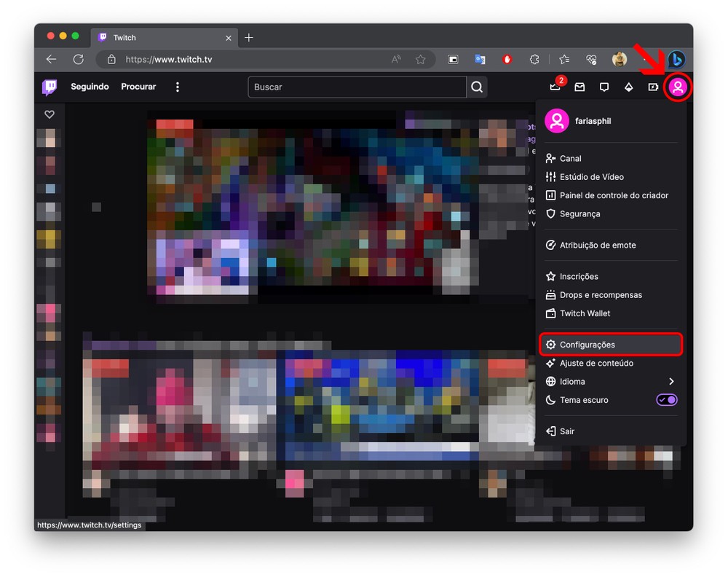Click the profile avatar in top right
Screen dimensions: 728x577
coord(678,87)
